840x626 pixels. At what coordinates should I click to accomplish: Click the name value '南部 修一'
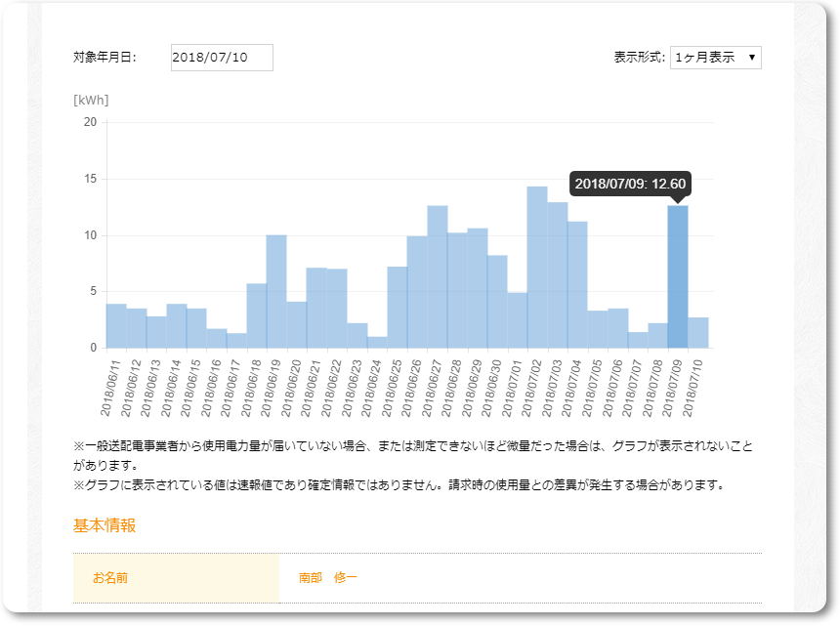pyautogui.click(x=328, y=578)
